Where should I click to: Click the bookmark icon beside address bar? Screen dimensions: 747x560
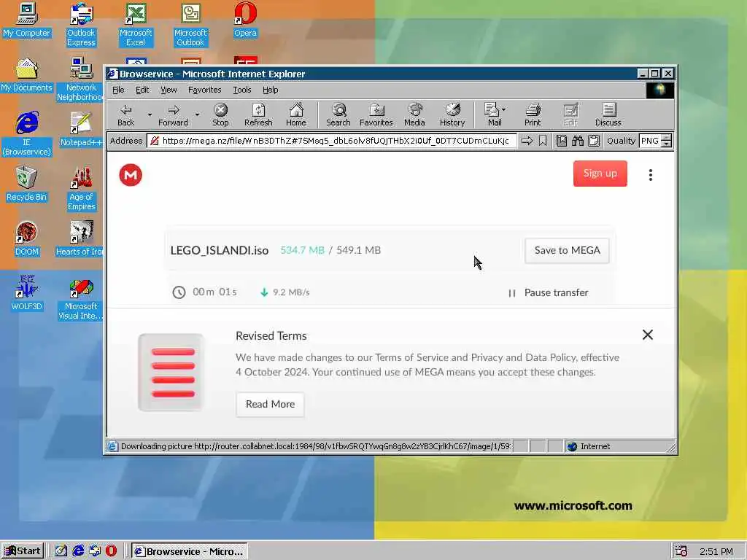pos(543,141)
